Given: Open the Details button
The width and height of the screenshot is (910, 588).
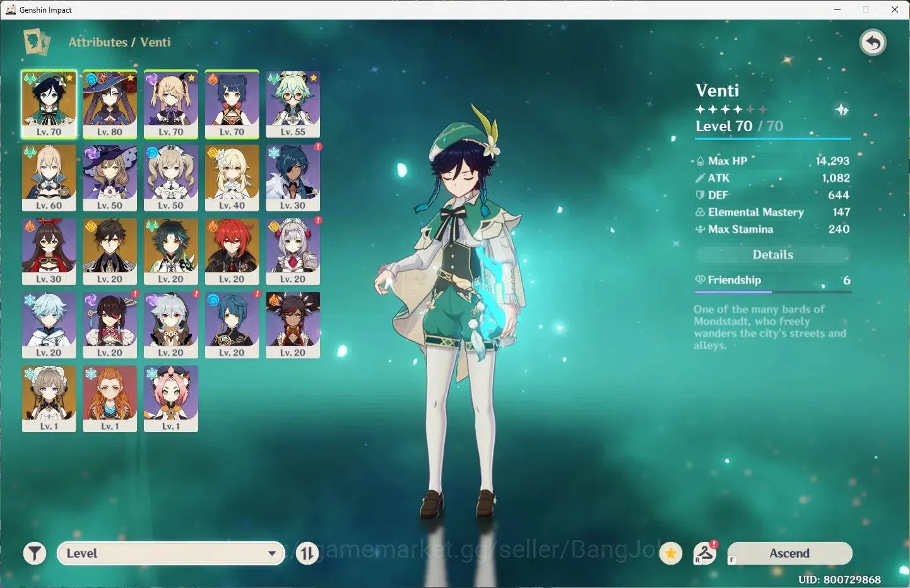Looking at the screenshot, I should [773, 255].
